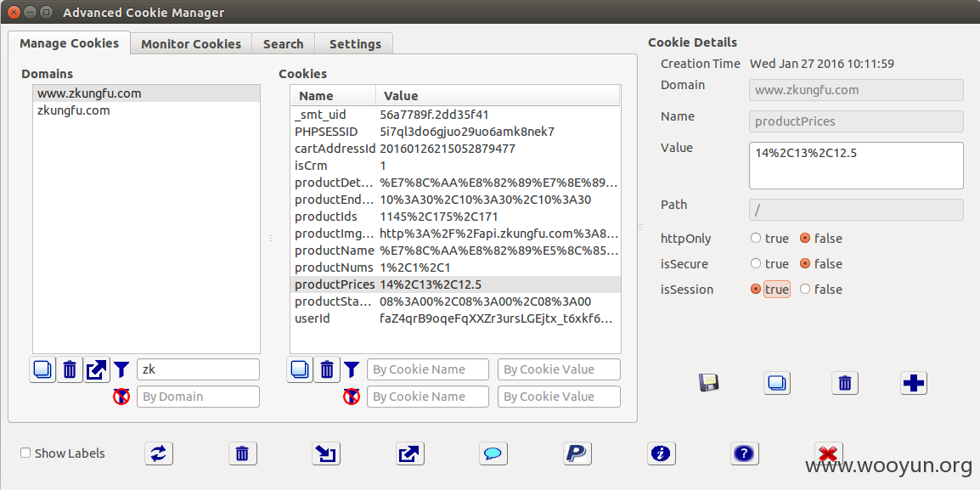
Task: Click the export domains icon
Action: (x=97, y=369)
